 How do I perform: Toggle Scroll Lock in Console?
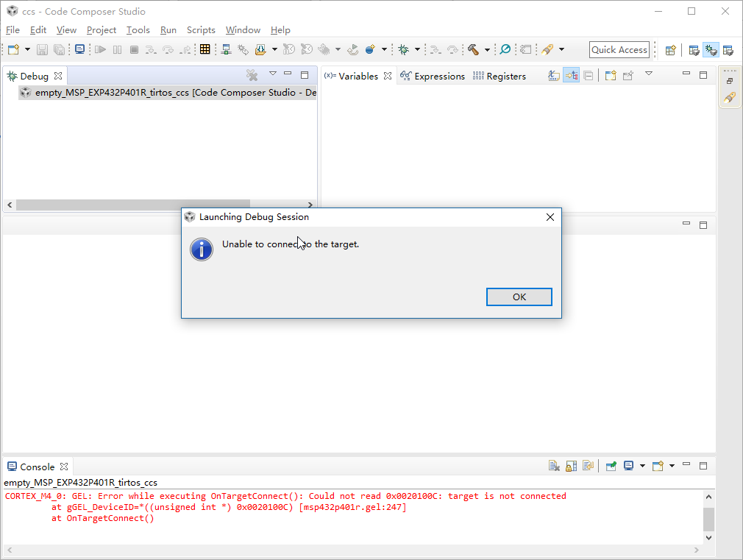pos(571,466)
